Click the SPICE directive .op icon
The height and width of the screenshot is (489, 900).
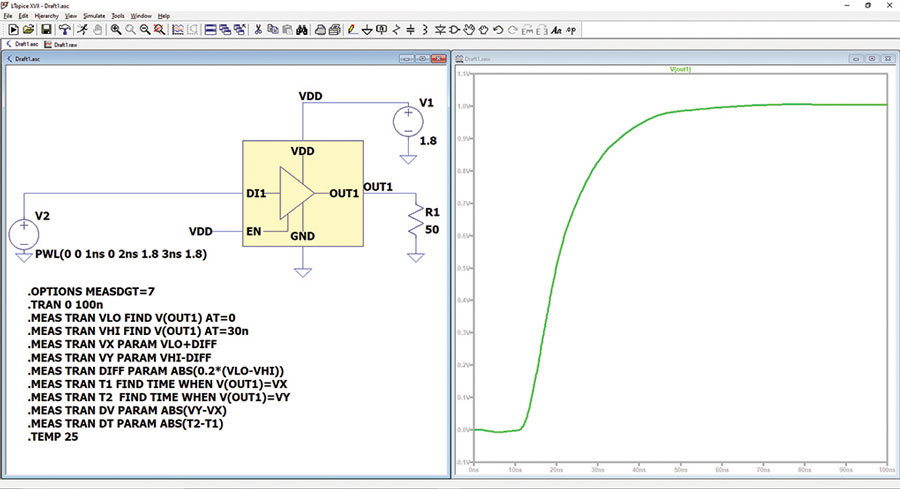pos(571,30)
